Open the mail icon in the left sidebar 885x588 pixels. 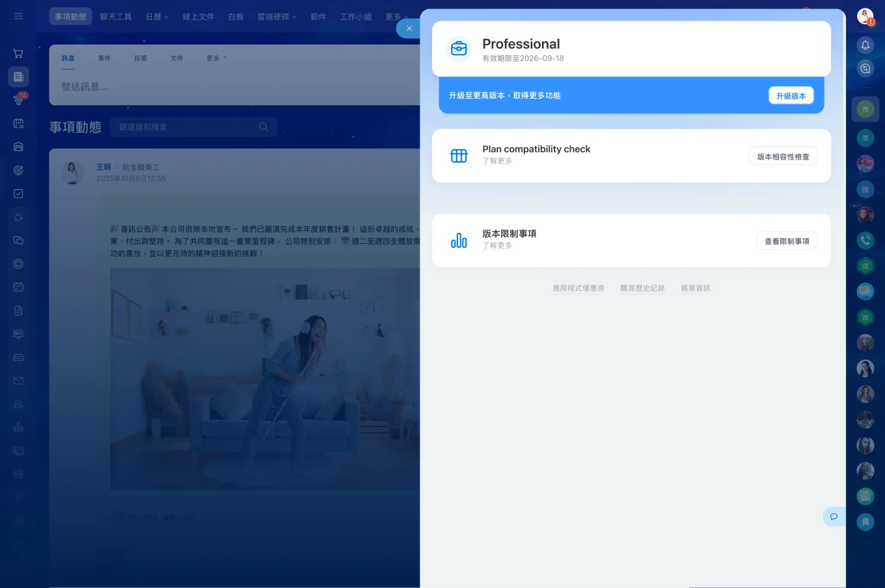click(18, 381)
